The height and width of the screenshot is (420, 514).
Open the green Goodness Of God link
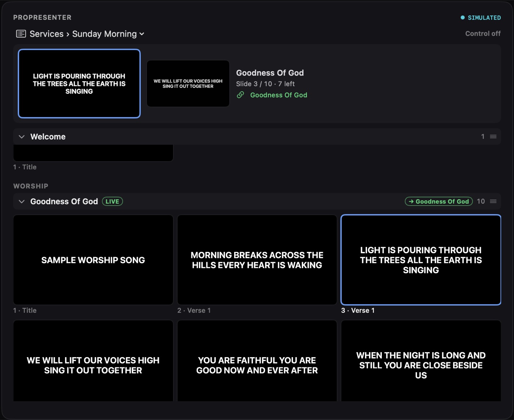click(x=279, y=95)
